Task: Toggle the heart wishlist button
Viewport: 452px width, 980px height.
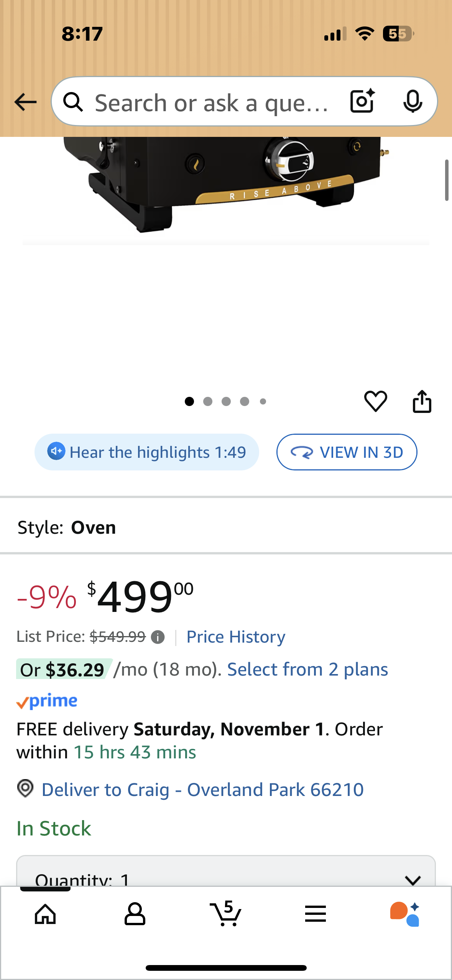Action: point(375,401)
